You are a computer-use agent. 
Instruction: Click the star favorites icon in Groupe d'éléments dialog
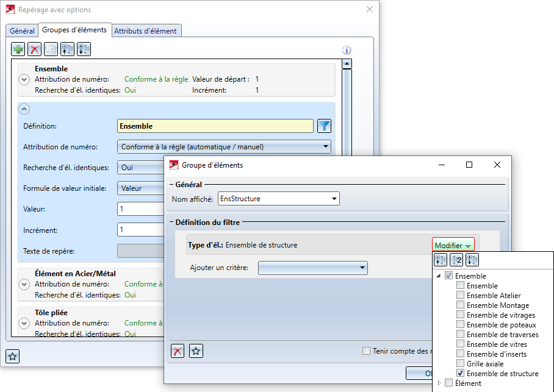tap(196, 351)
